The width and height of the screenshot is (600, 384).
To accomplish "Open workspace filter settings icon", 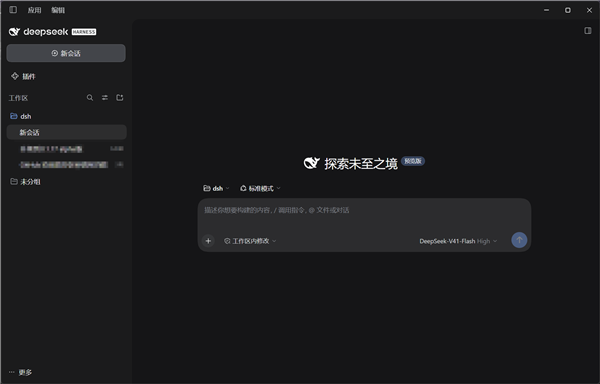I will 105,98.
